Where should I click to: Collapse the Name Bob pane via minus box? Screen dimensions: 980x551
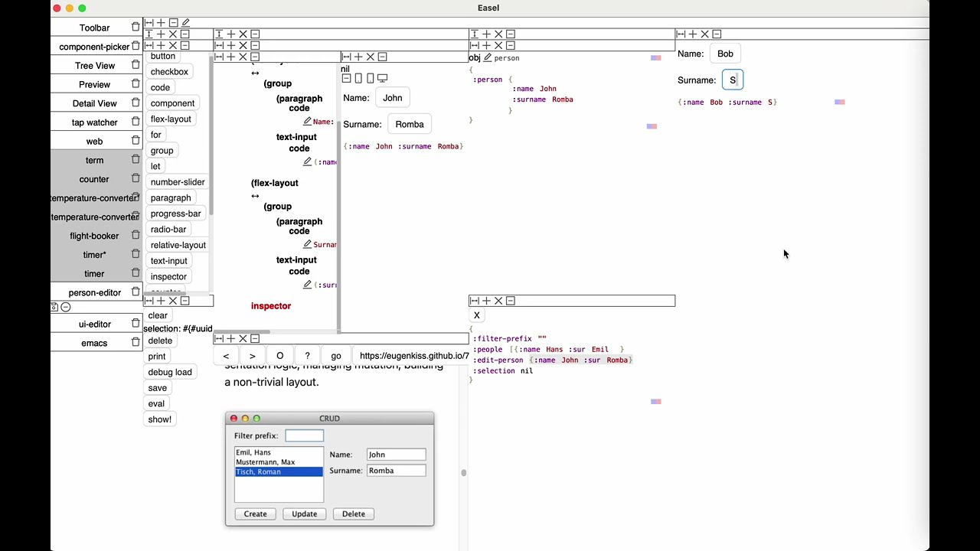pos(717,34)
